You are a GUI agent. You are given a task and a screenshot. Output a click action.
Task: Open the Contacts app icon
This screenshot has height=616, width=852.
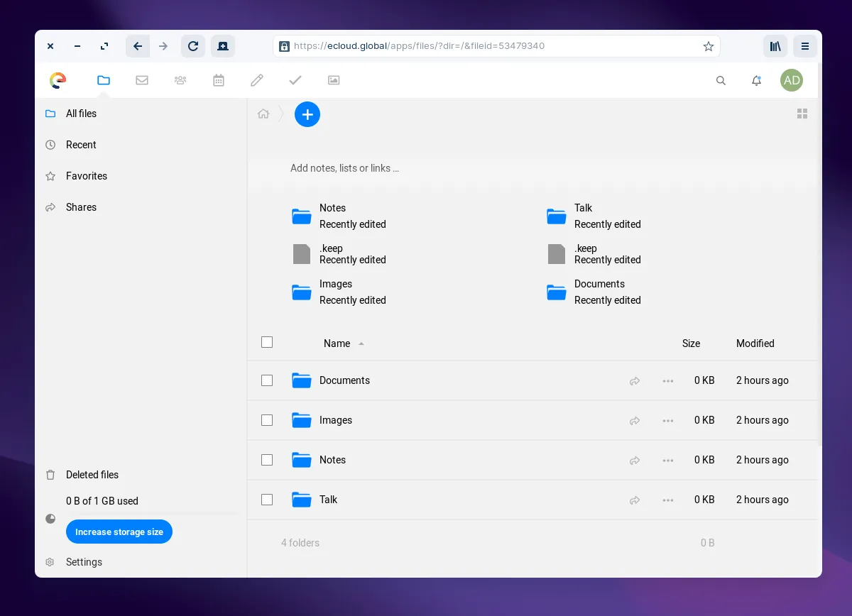pos(180,80)
